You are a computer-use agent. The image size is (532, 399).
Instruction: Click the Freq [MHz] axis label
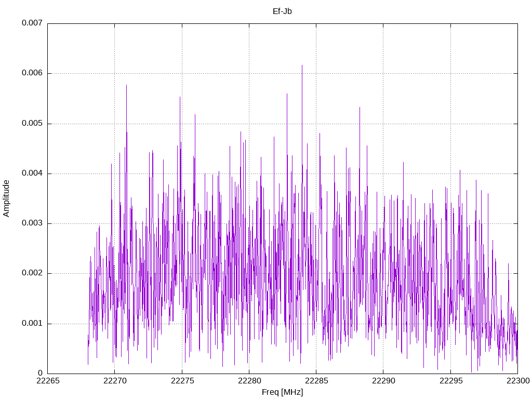point(282,392)
